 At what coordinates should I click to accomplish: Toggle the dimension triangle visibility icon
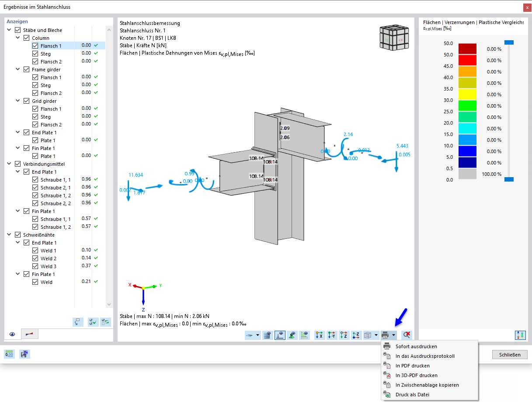click(305, 335)
